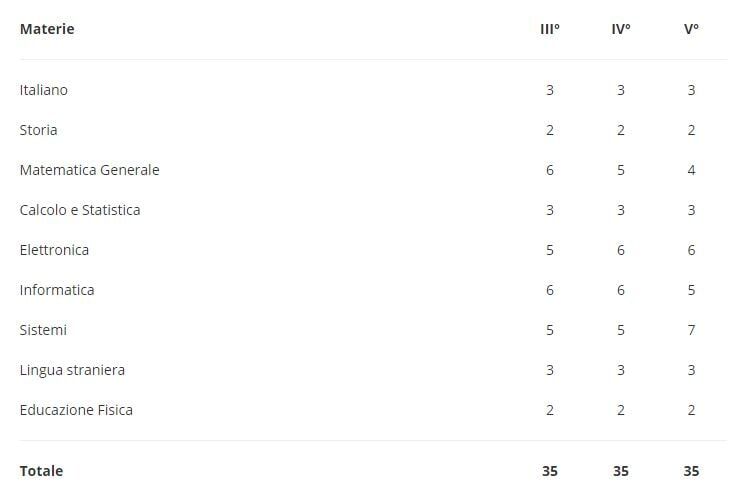Click the Materie column header
The width and height of the screenshot is (745, 499).
tap(47, 29)
